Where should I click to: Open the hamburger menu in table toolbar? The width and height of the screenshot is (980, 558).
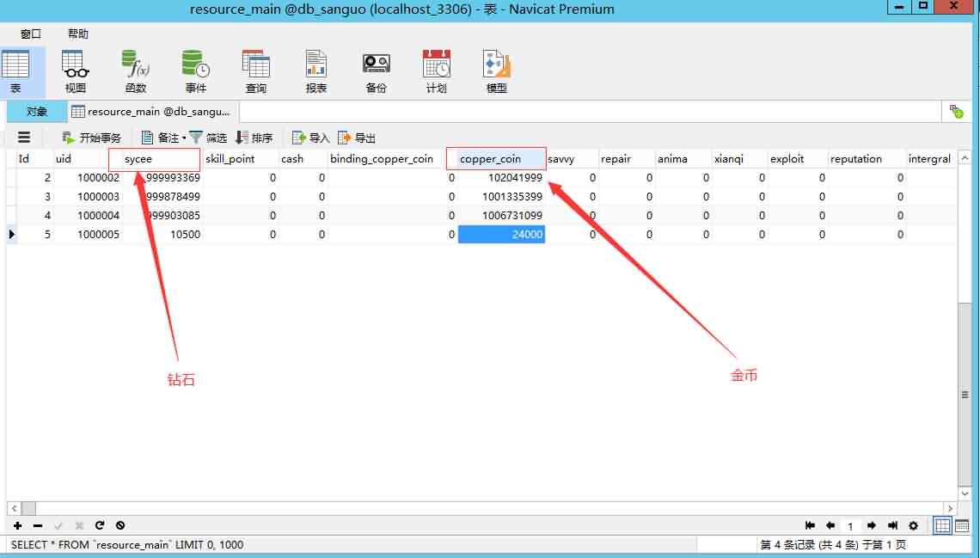click(x=24, y=138)
